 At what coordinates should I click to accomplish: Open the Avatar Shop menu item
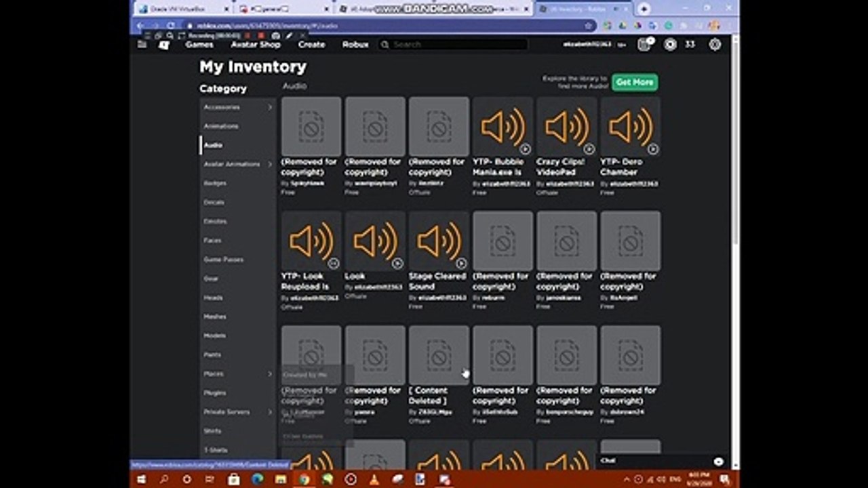(256, 45)
